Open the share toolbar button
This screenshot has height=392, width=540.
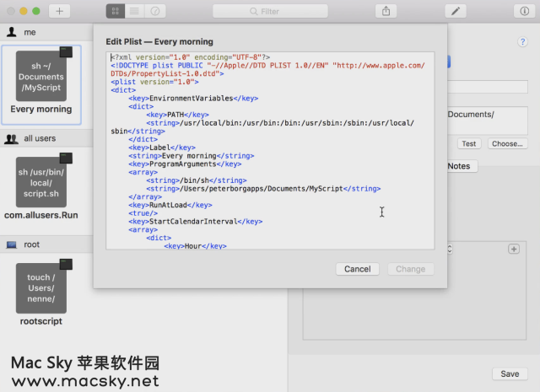386,11
